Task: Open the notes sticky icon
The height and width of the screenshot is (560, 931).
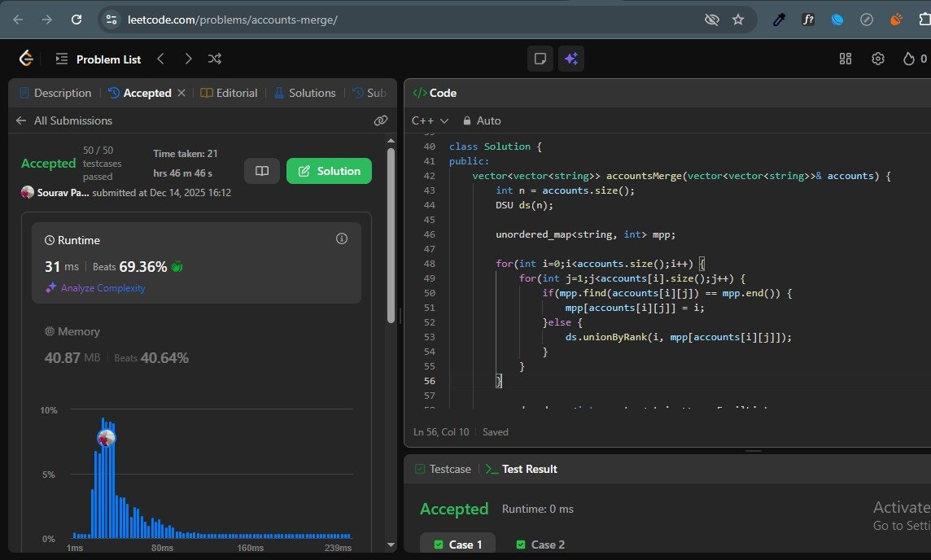Action: click(x=540, y=58)
